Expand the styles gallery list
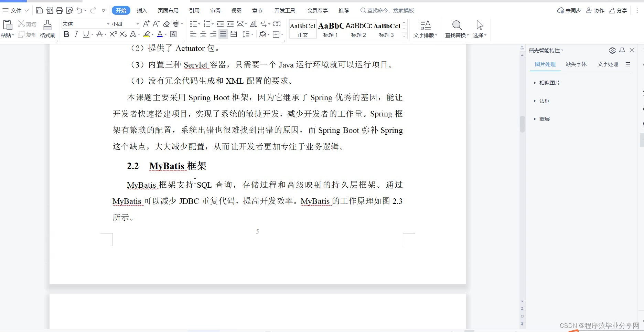The width and height of the screenshot is (644, 332). 404,35
